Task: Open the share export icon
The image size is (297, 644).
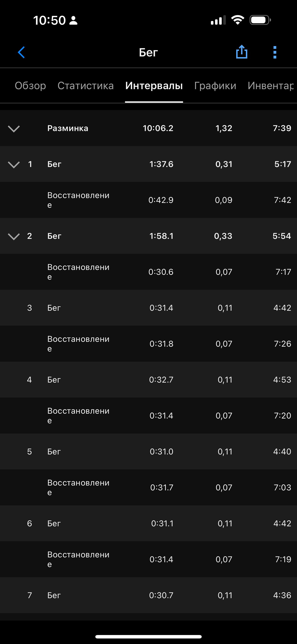Action: (x=242, y=52)
